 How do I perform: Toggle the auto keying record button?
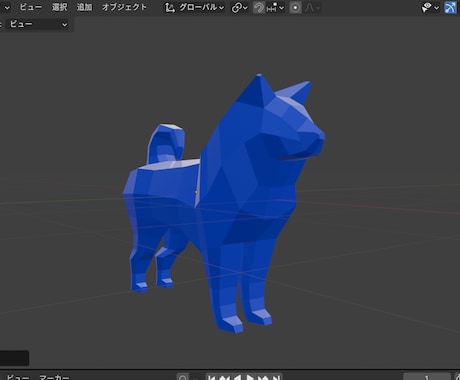pos(183,377)
